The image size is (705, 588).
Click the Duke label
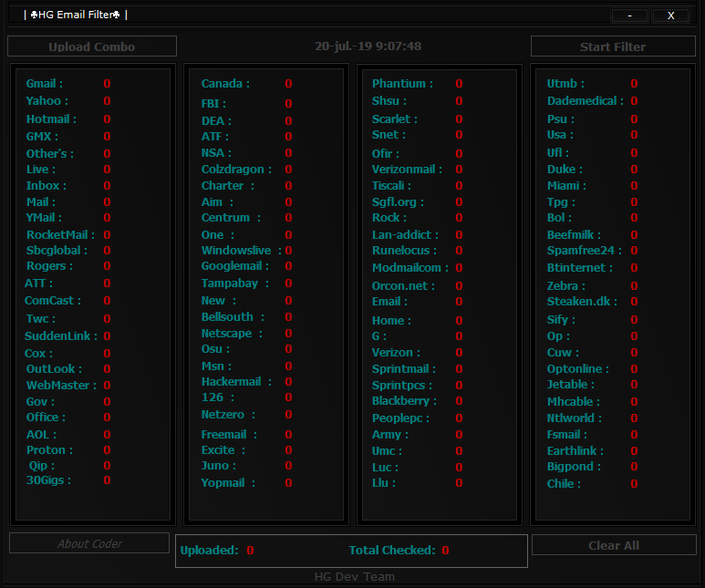pos(565,170)
